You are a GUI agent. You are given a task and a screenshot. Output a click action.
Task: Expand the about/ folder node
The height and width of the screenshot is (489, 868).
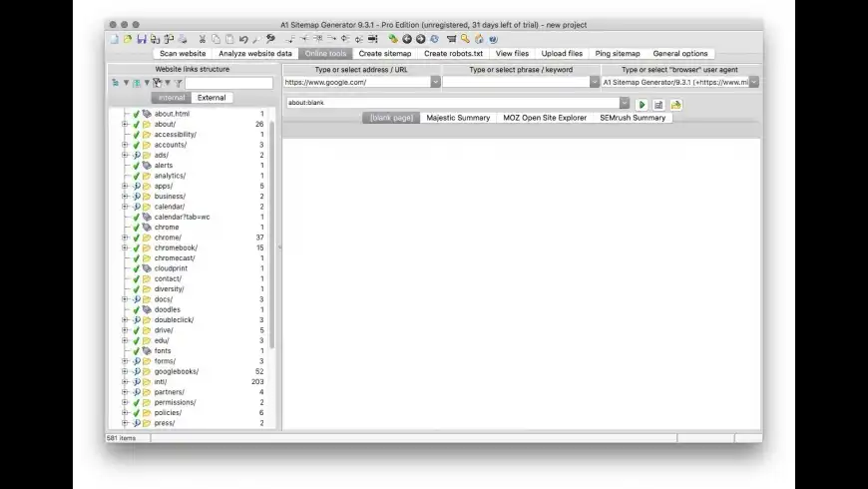(125, 124)
